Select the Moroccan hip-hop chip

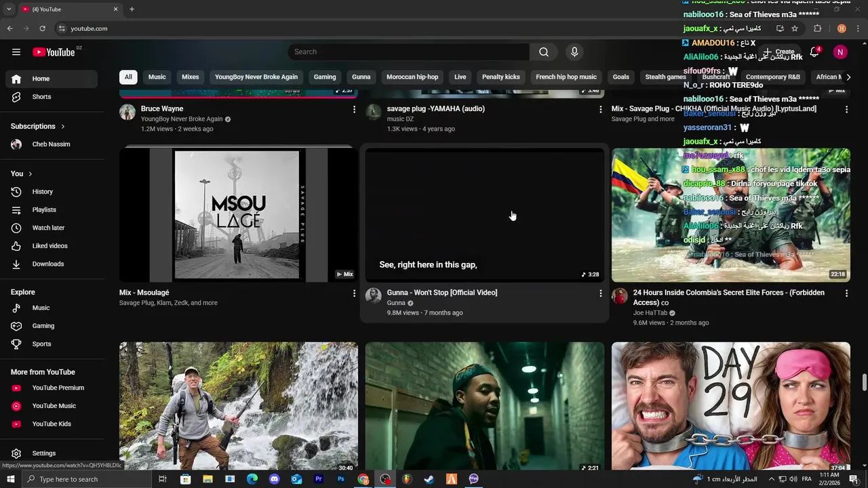point(412,77)
